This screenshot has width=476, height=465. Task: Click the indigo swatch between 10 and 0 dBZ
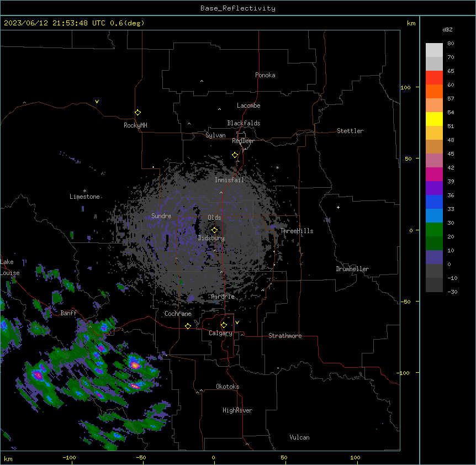(434, 257)
